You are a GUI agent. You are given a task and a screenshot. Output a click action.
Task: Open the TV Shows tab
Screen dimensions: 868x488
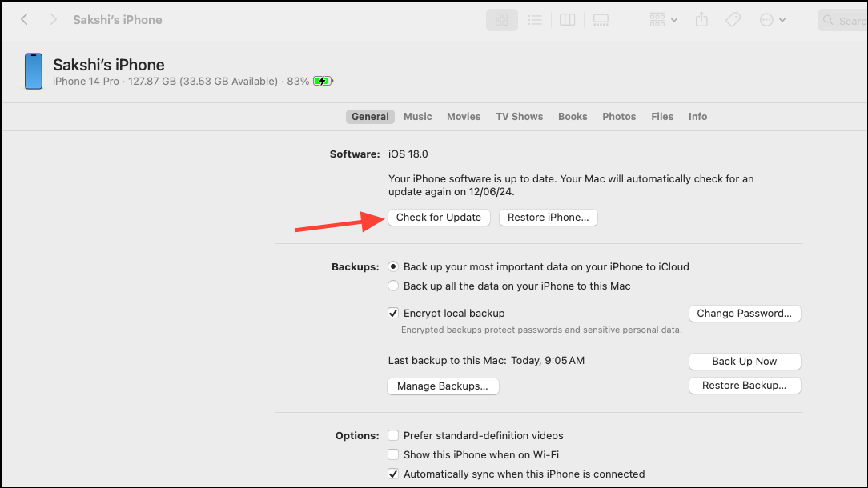(x=519, y=117)
